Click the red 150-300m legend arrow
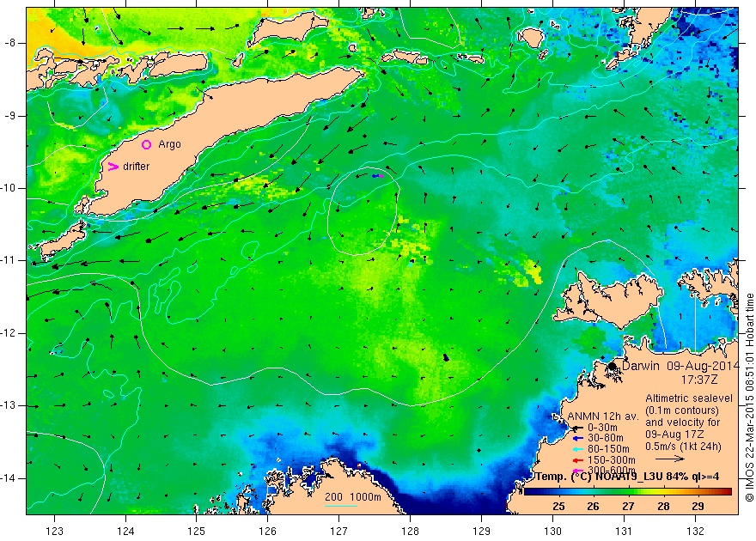756x541 pixels. click(577, 460)
